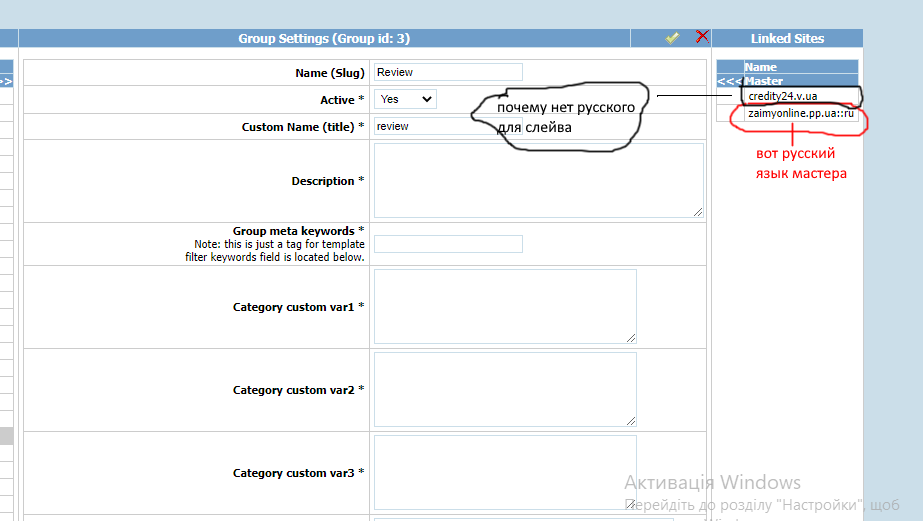923x521 pixels.
Task: Click the Custom Name (title) field
Action: (448, 126)
